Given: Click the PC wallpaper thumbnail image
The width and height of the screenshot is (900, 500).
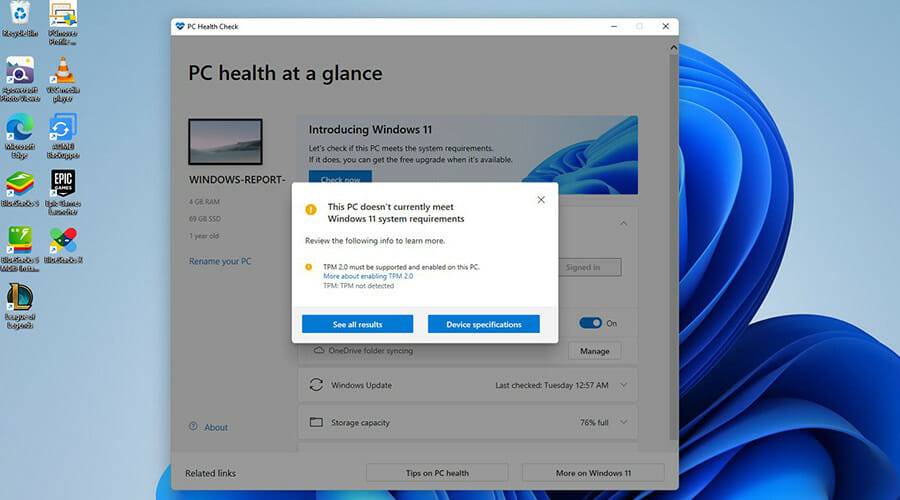Looking at the screenshot, I should [225, 141].
